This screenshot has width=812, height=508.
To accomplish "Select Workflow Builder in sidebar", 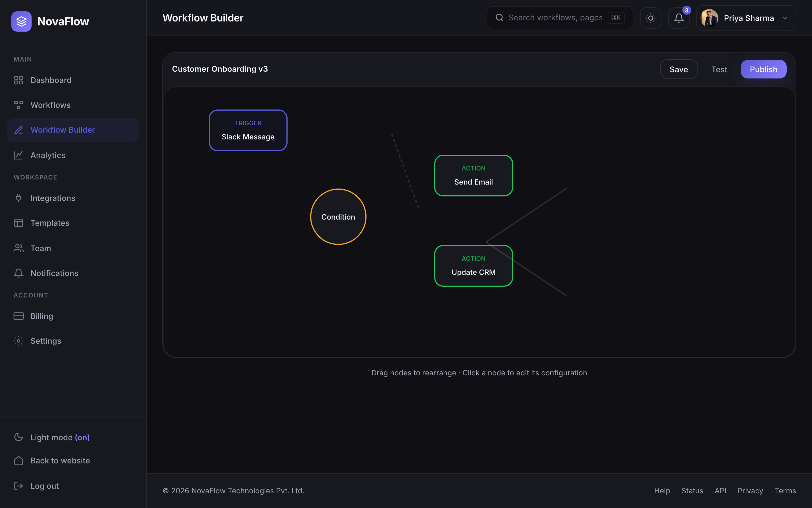I will point(73,130).
